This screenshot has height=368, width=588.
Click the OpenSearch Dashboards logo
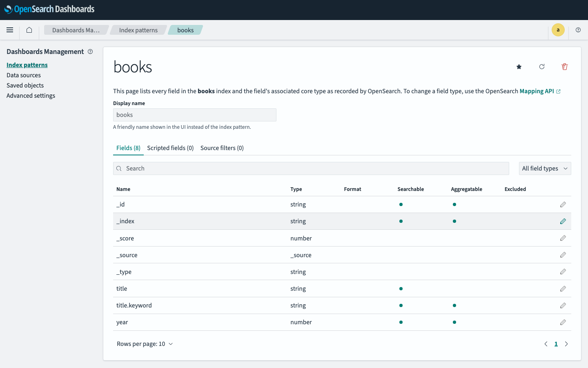(49, 9)
